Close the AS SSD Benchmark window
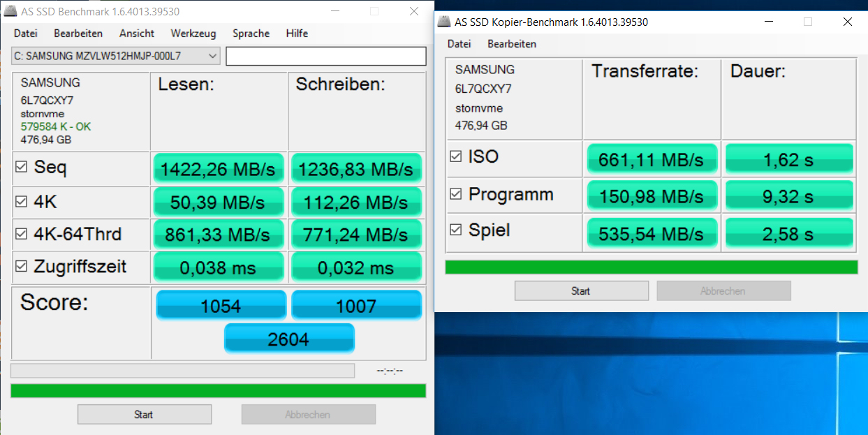 point(414,11)
